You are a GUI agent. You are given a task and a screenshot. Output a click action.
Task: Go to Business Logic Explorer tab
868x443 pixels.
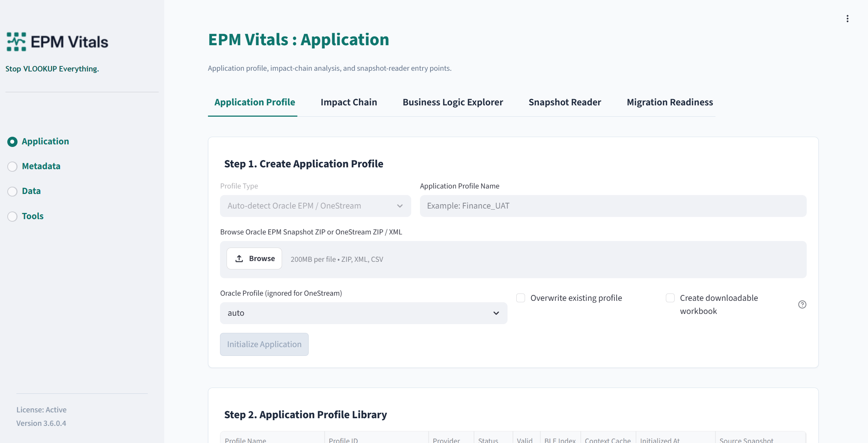tap(453, 102)
